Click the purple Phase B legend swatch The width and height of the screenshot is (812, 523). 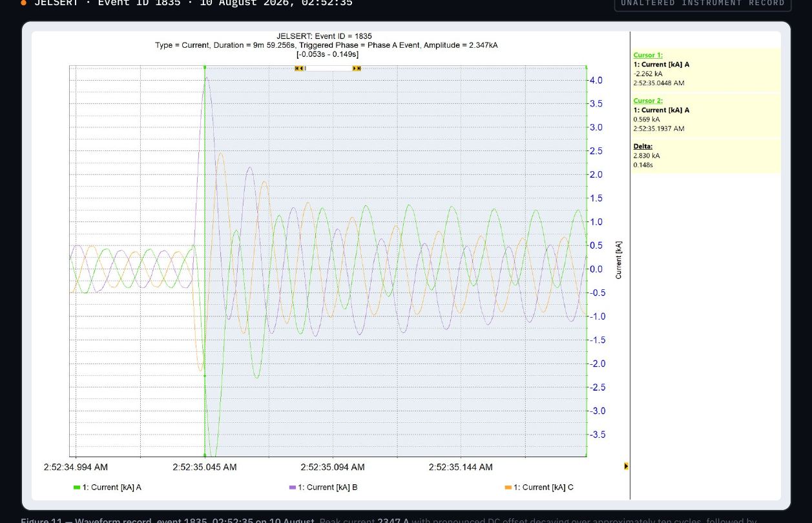point(293,487)
